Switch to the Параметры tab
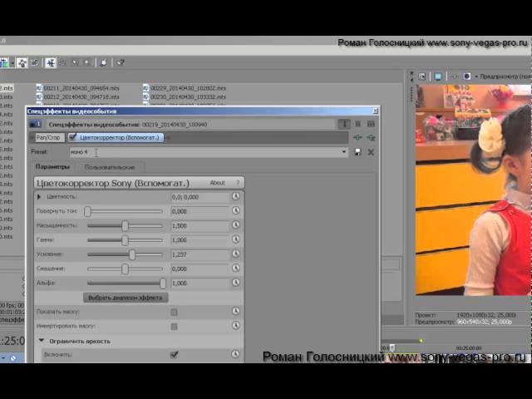 pos(52,167)
